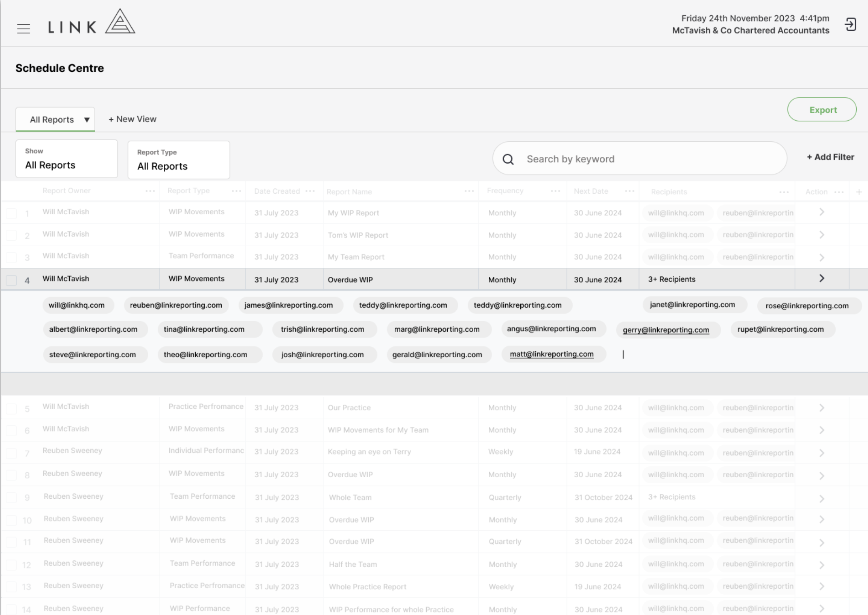Expand row 7 Keeping an eye on Terry chevron

(x=822, y=453)
